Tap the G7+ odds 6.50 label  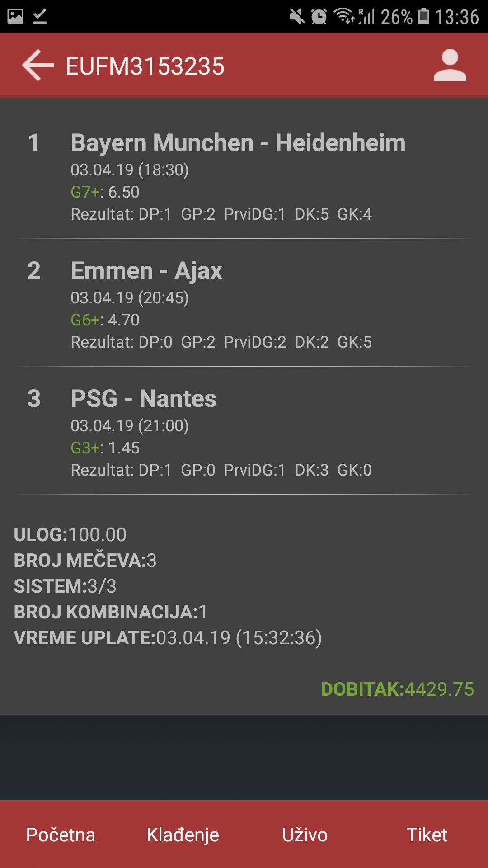point(105,192)
